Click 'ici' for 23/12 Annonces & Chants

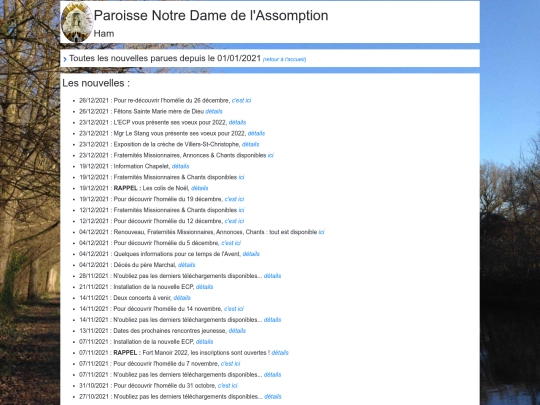coord(271,156)
